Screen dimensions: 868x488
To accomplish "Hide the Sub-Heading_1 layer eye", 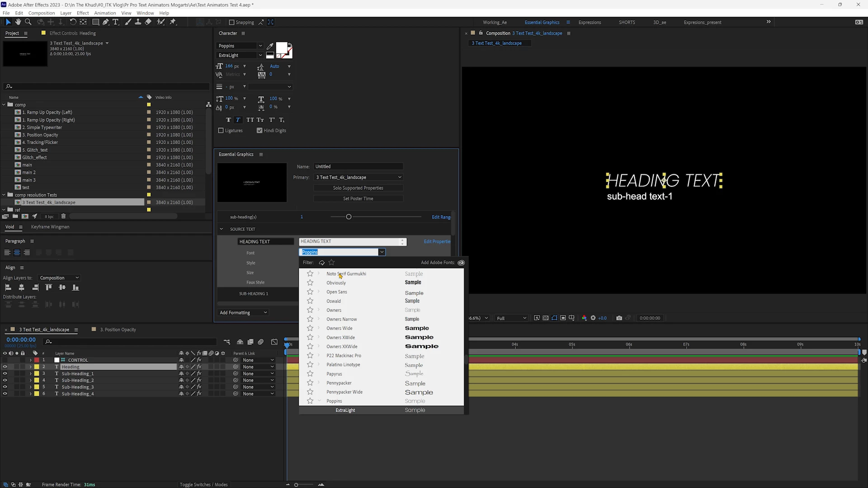I will [5, 374].
